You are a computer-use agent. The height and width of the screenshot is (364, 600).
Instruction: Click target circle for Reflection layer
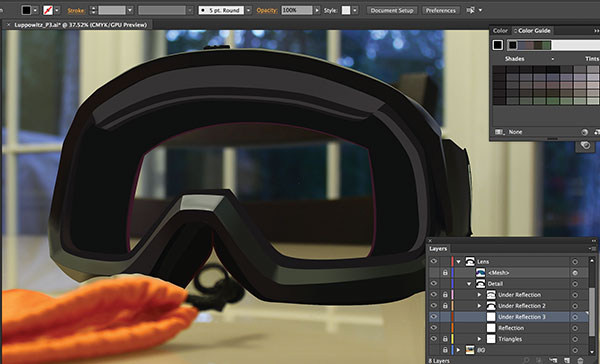pyautogui.click(x=575, y=328)
